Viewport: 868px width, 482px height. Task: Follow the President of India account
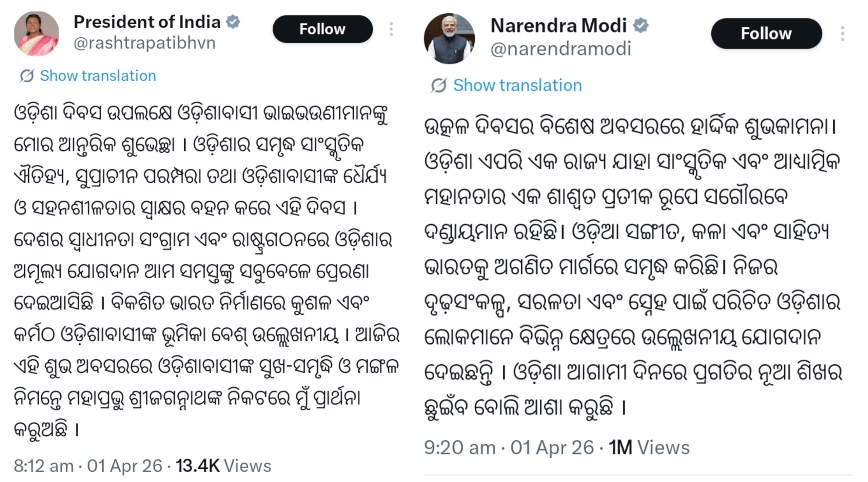tap(322, 29)
